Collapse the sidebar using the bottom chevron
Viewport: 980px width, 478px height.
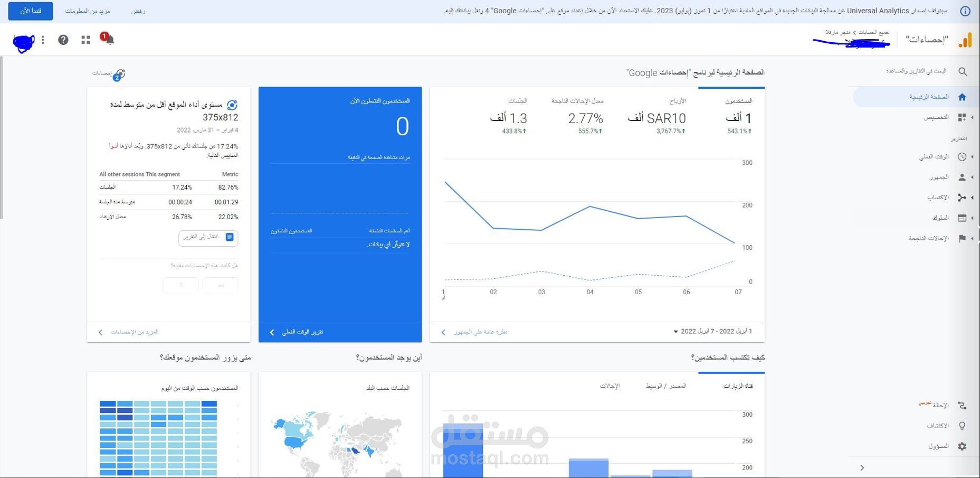862,467
